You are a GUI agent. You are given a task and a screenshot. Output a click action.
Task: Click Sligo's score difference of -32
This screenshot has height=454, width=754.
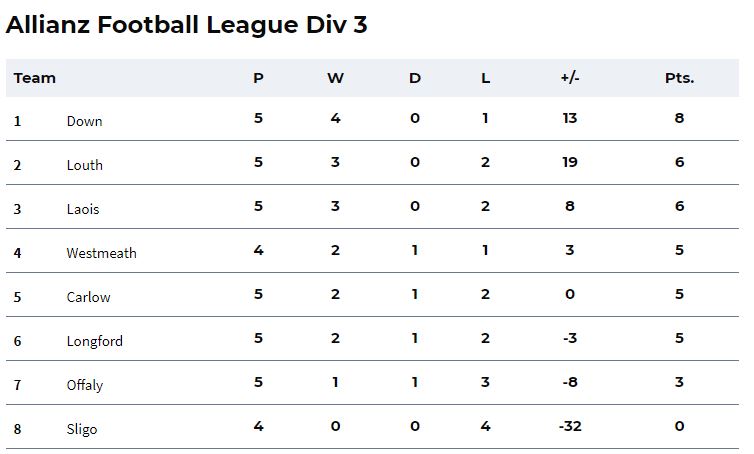[x=570, y=426]
